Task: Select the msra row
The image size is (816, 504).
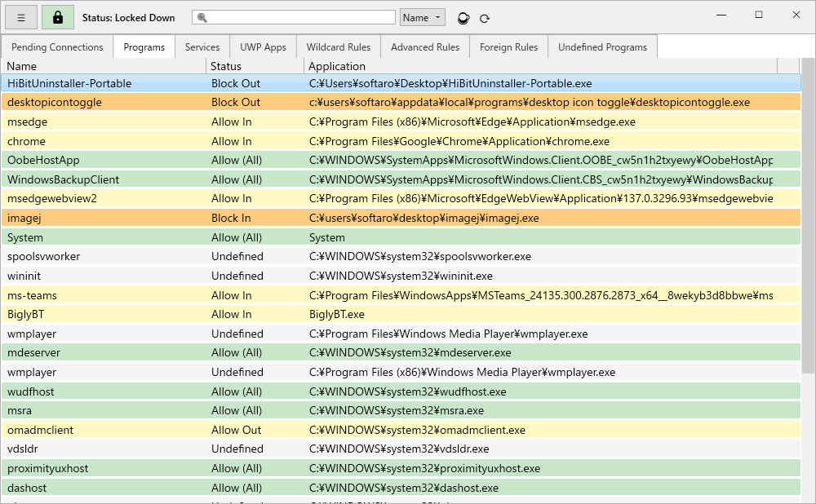Action: [401, 410]
